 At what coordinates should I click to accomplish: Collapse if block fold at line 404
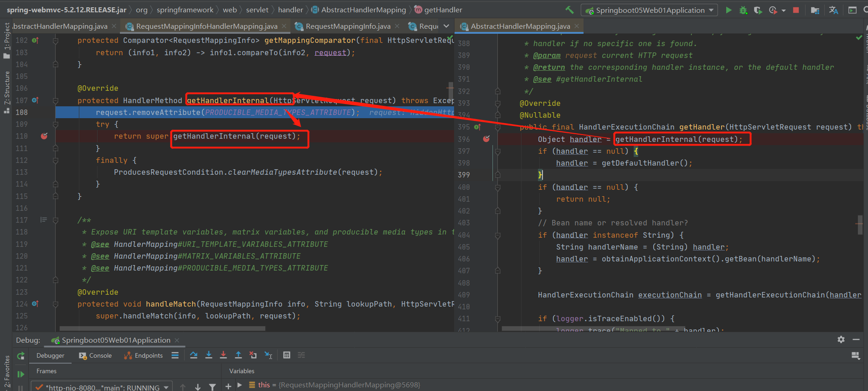498,235
